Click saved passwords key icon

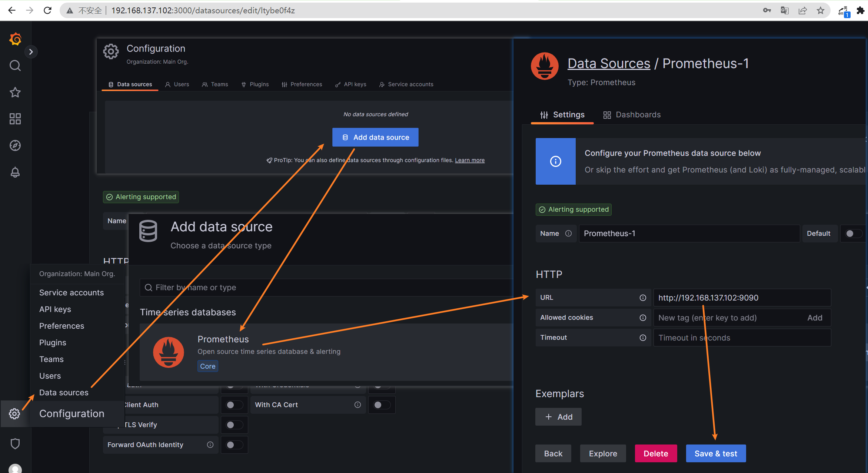point(767,10)
